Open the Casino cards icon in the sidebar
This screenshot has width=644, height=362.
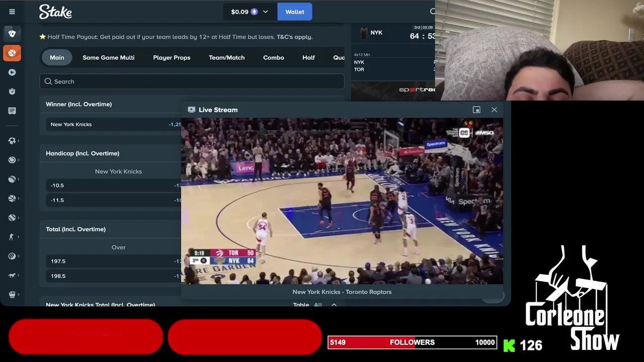[x=12, y=34]
